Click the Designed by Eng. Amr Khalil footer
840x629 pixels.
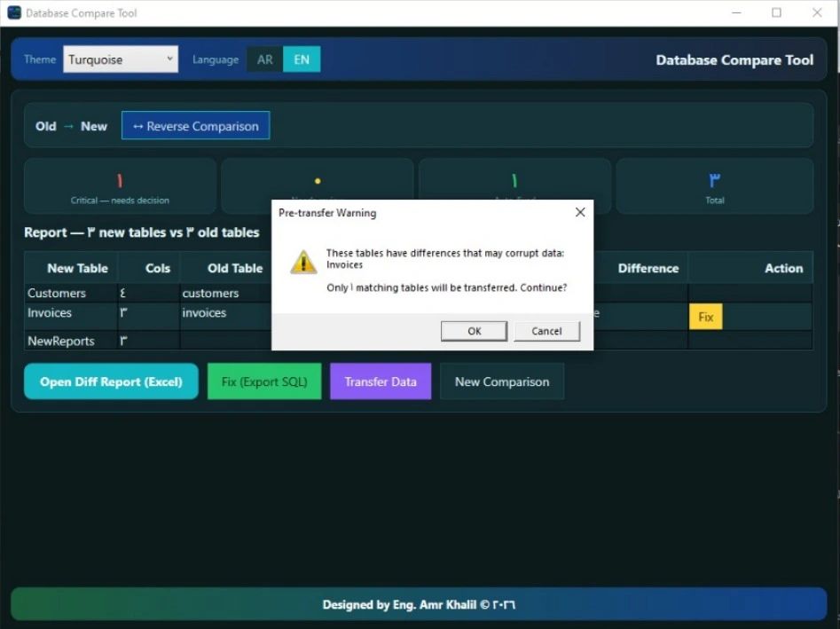(x=419, y=605)
